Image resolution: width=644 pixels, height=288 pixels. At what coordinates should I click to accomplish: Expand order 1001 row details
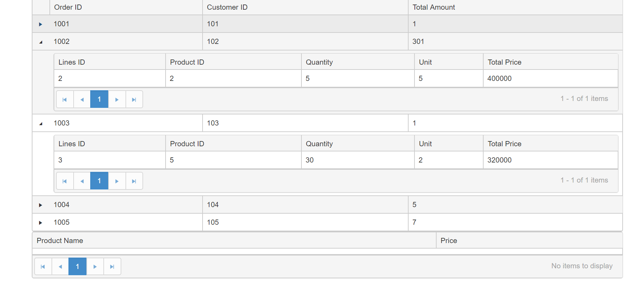[40, 24]
